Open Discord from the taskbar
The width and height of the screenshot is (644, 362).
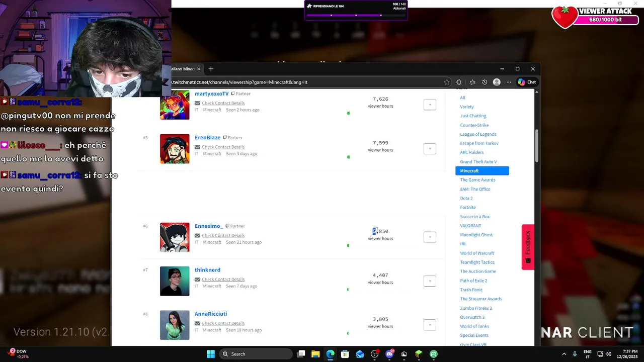(x=389, y=354)
